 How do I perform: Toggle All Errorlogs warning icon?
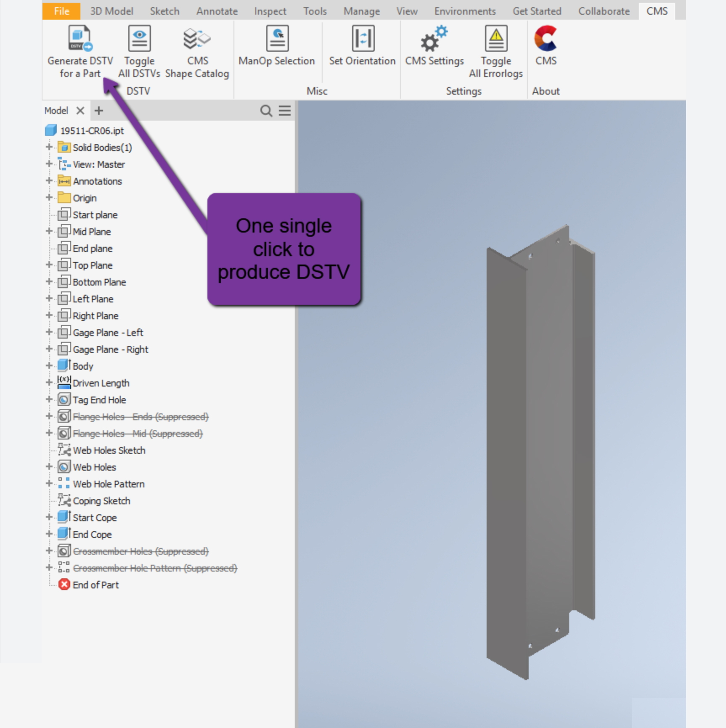[496, 38]
